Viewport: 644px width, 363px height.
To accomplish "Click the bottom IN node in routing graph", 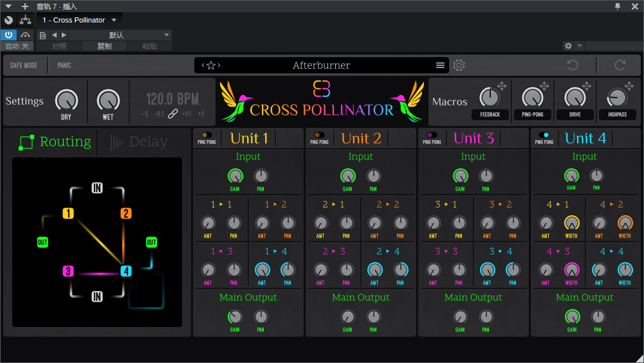I will point(97,296).
